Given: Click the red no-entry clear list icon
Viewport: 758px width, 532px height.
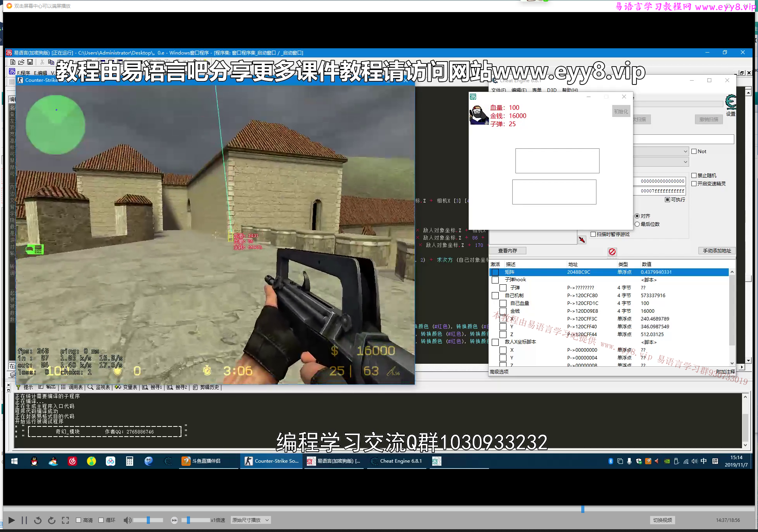Looking at the screenshot, I should pos(612,252).
